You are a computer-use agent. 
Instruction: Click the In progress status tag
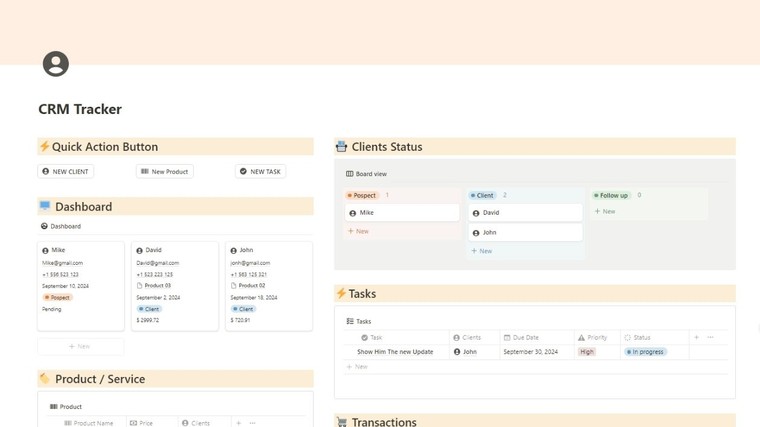pyautogui.click(x=645, y=352)
